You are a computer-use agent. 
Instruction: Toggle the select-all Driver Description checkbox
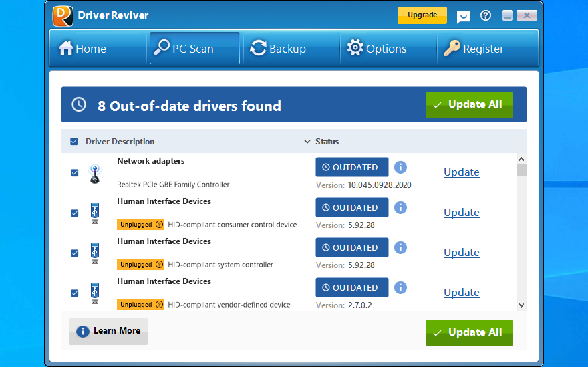[x=74, y=142]
